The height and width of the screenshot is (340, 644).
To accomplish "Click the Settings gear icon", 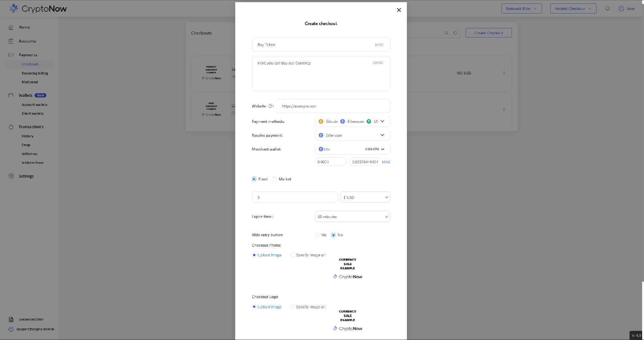I will 11,176.
